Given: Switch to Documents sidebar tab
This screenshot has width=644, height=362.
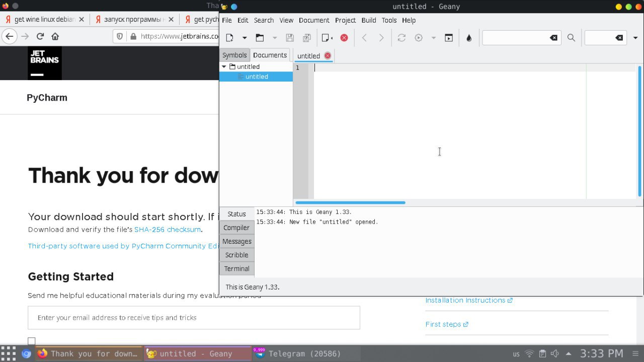Looking at the screenshot, I should 270,55.
